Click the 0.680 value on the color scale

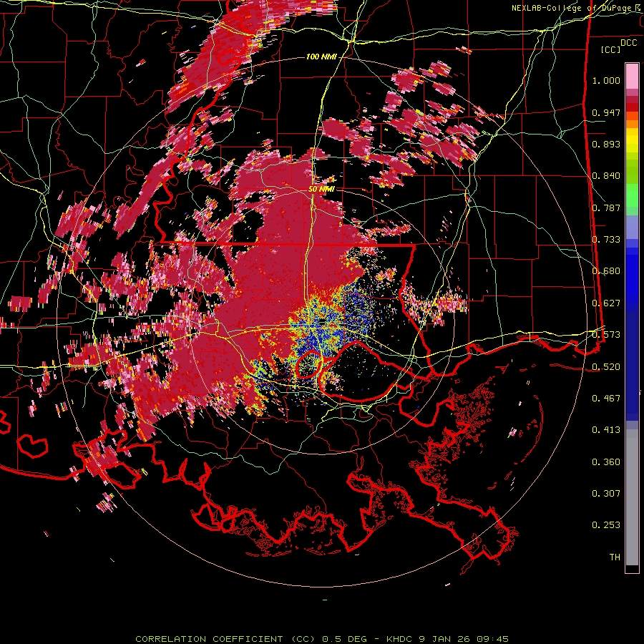[x=606, y=271]
